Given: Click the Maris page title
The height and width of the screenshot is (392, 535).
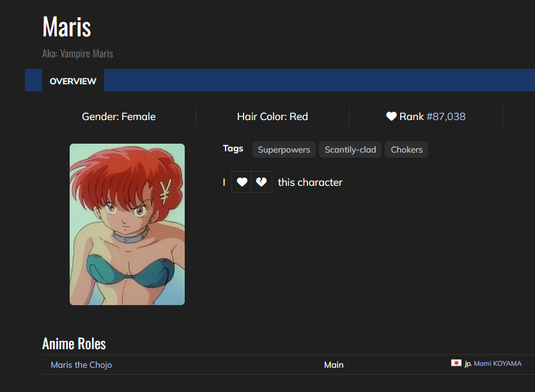Looking at the screenshot, I should pyautogui.click(x=66, y=27).
